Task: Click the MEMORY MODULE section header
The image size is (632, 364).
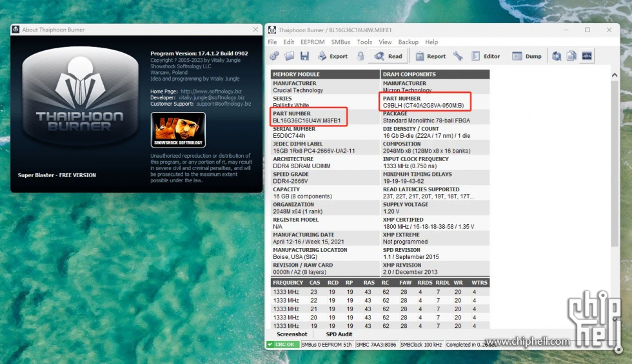Action: point(325,74)
